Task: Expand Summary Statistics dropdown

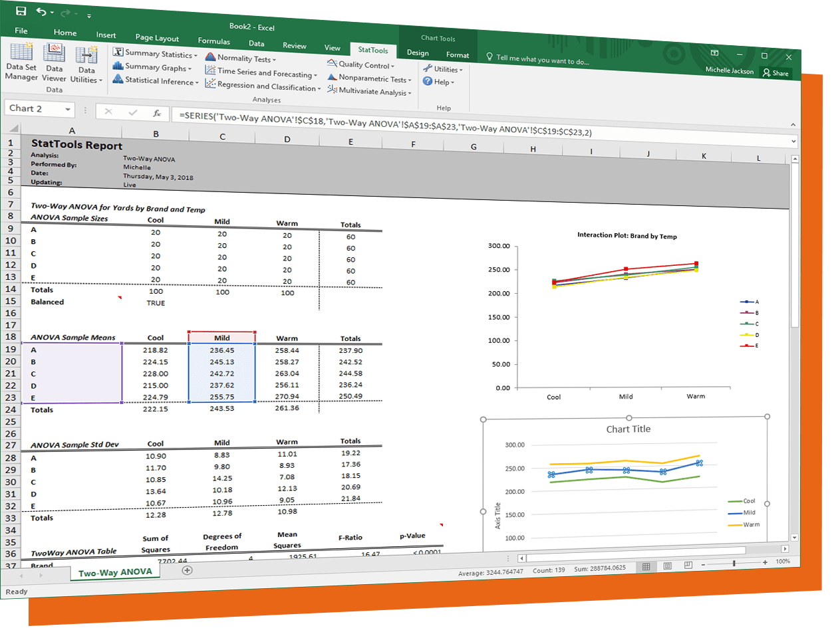Action: [155, 53]
